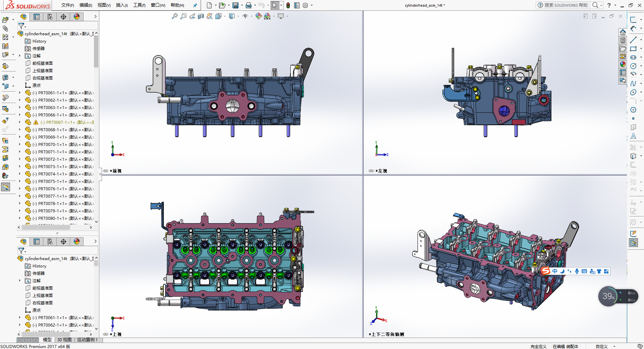Click the View Orientation cube icon

pos(218,16)
